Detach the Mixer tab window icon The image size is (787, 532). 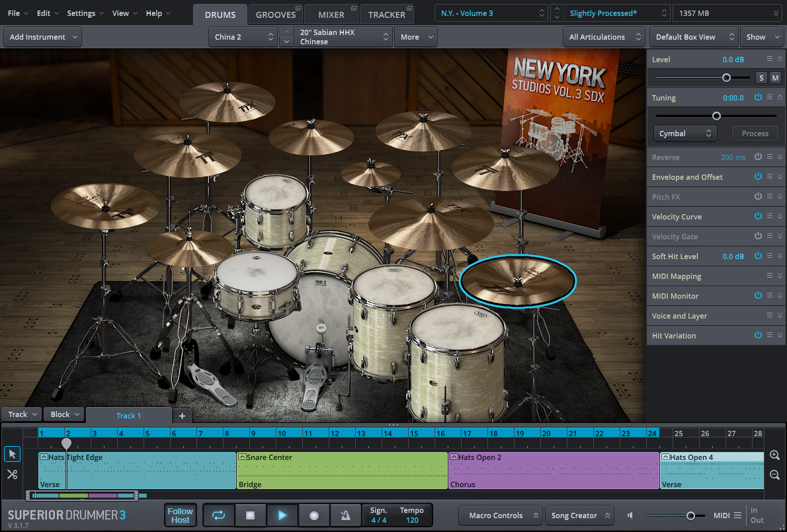(x=353, y=8)
